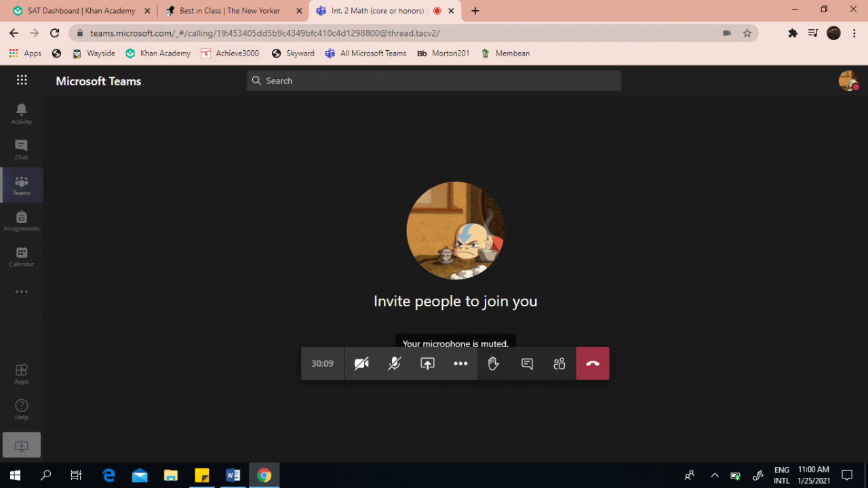The height and width of the screenshot is (488, 868).
Task: Switch to Best in Class New Yorker tab
Action: click(232, 11)
